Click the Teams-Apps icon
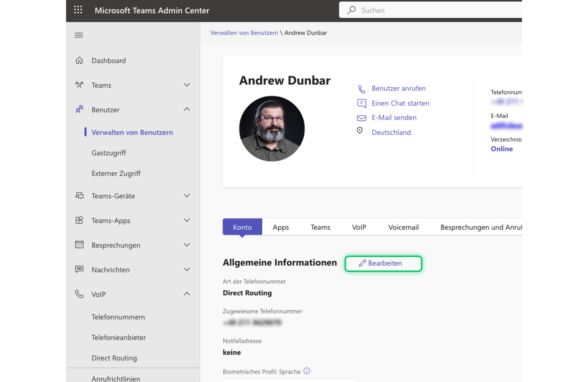Viewport: 588px width, 382px height. click(x=79, y=220)
